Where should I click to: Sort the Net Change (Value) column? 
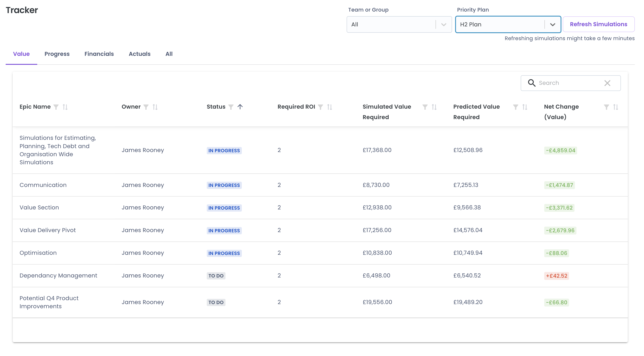click(x=615, y=107)
